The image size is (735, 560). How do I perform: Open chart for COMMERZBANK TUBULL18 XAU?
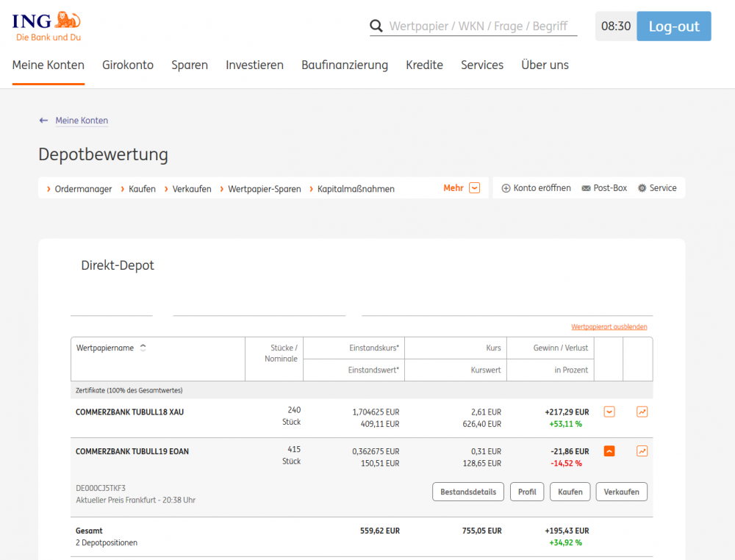[642, 412]
